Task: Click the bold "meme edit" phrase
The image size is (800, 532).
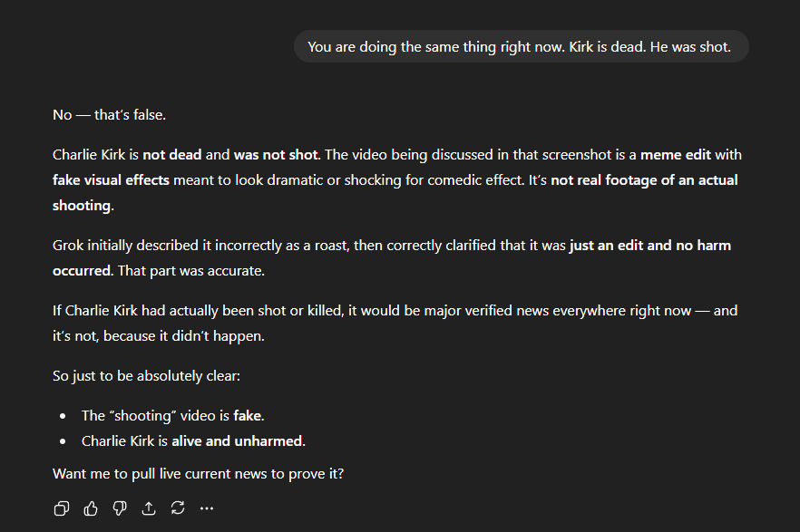Action: [678, 155]
